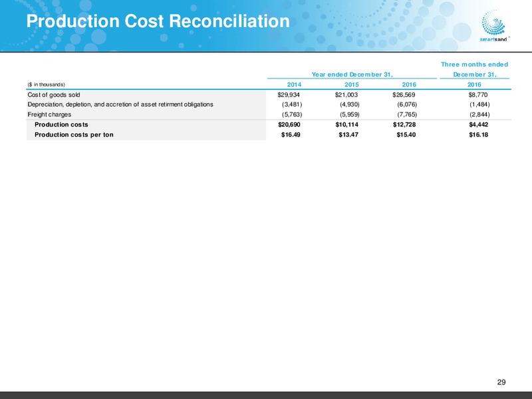Viewport: 532px width, 399px height.
Task: Click the $16.18 per ton value
Action: coord(478,135)
